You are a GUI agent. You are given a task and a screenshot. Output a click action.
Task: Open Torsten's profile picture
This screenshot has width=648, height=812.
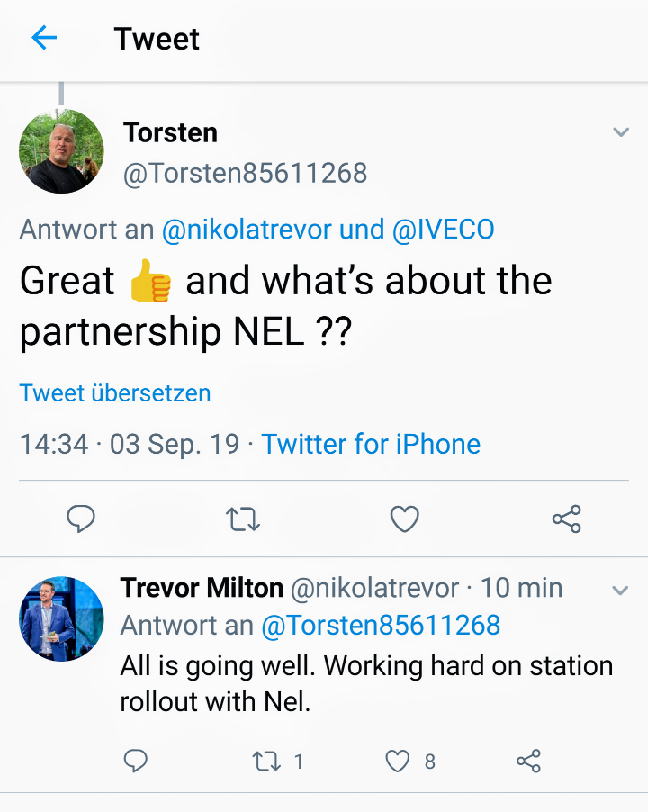coord(61,151)
